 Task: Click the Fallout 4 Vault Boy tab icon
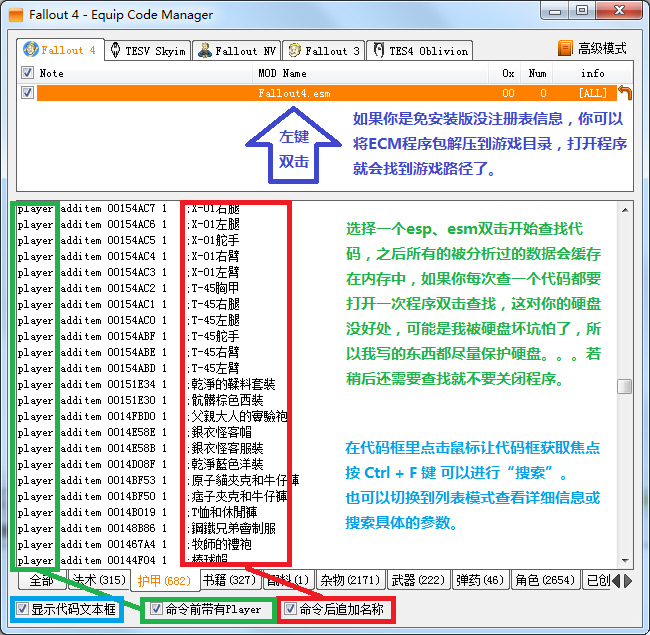(31, 49)
